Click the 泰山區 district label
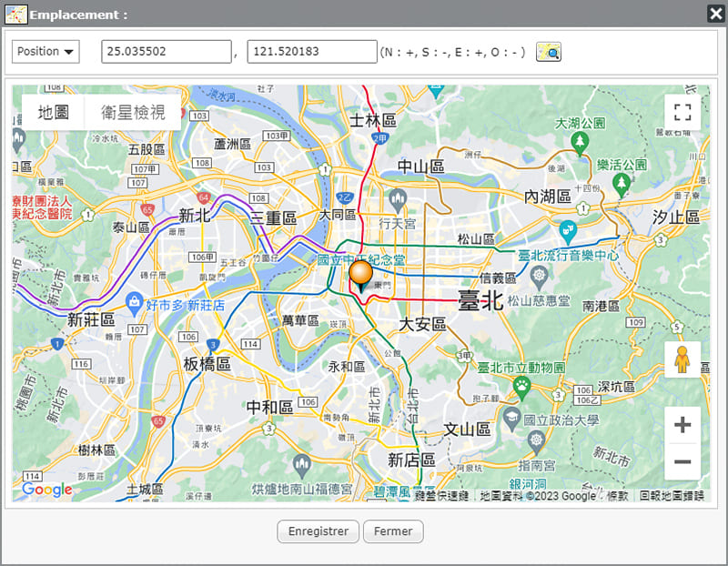Viewport: 728px width, 566px height. [131, 227]
